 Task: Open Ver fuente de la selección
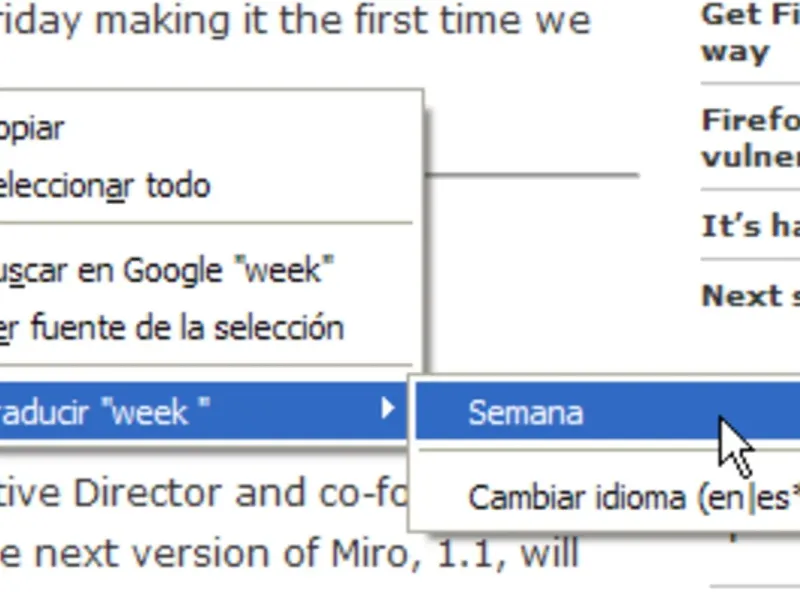coord(172,327)
